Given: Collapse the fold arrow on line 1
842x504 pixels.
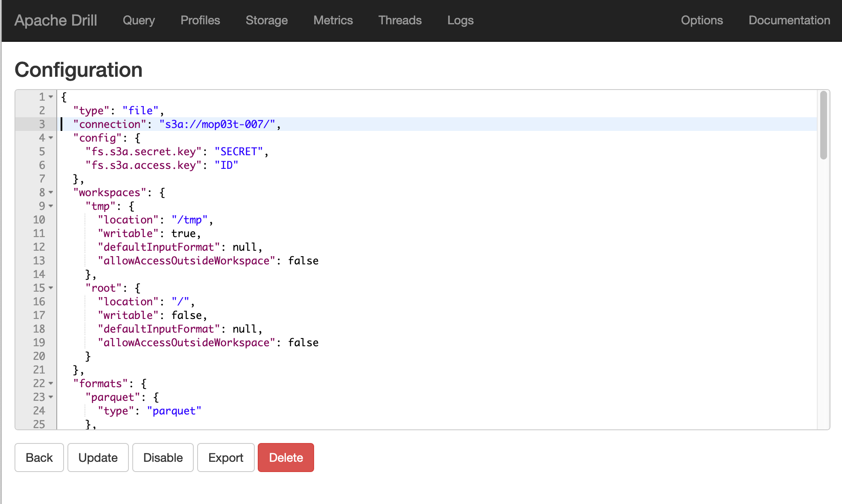Looking at the screenshot, I should pyautogui.click(x=51, y=97).
